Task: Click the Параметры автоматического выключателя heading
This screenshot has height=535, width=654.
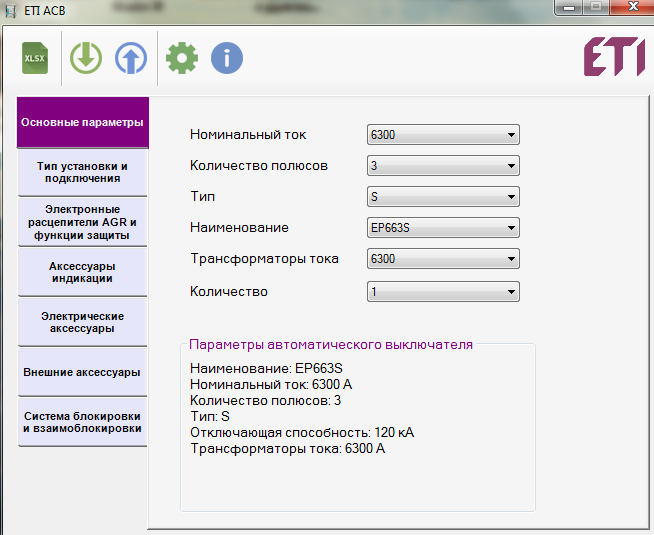Action: 331,345
